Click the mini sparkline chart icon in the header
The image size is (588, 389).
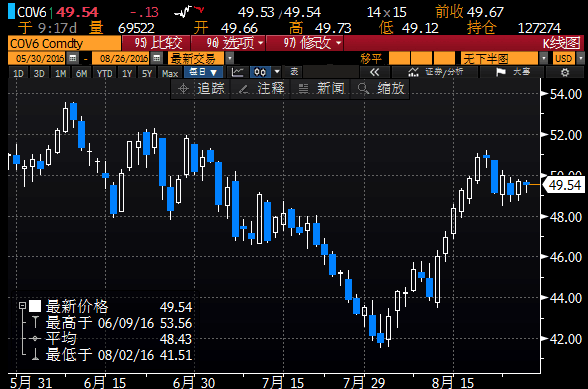189,12
